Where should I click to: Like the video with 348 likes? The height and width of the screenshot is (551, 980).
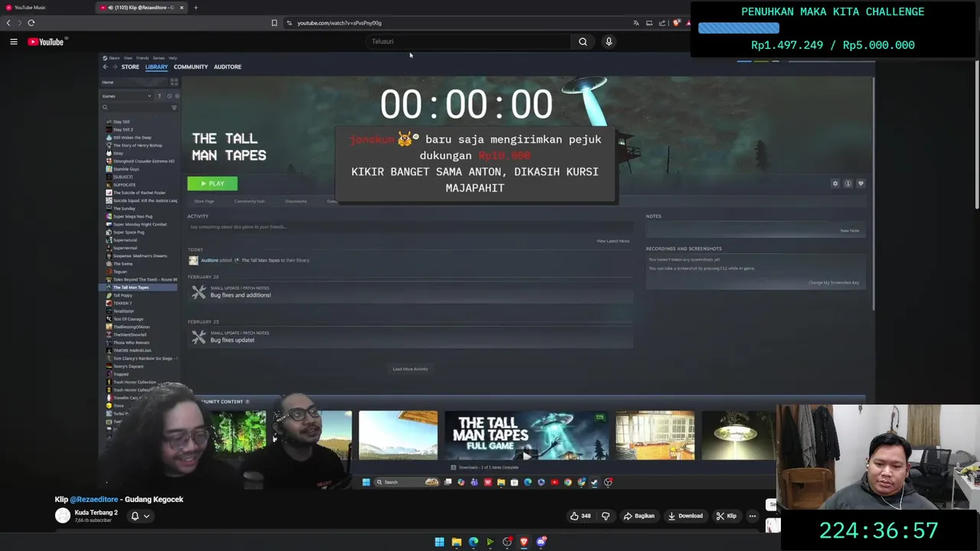[580, 516]
